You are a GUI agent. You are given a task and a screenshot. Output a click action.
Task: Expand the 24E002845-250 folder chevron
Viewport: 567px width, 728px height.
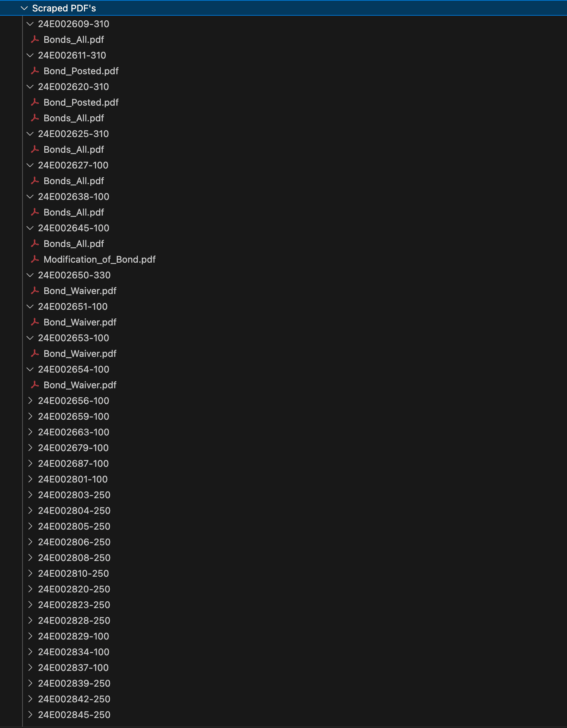30,715
